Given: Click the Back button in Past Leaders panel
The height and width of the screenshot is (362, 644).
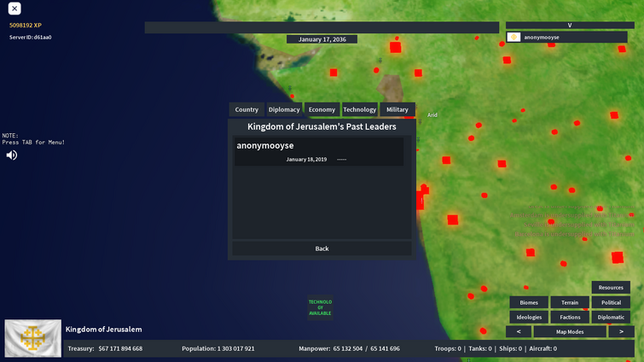Looking at the screenshot, I should [322, 248].
